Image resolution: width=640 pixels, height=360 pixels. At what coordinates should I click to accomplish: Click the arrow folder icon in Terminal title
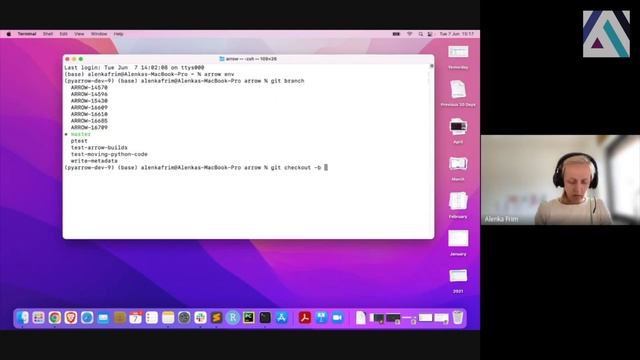(x=222, y=59)
